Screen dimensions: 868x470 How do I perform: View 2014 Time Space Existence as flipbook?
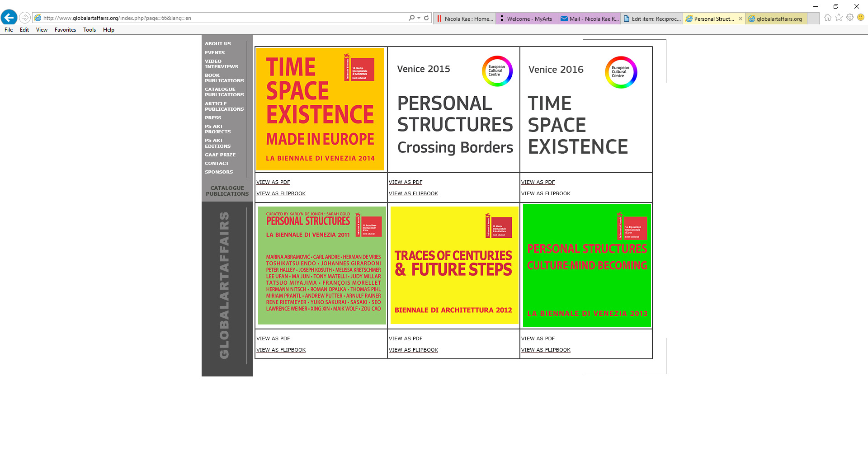tap(281, 193)
